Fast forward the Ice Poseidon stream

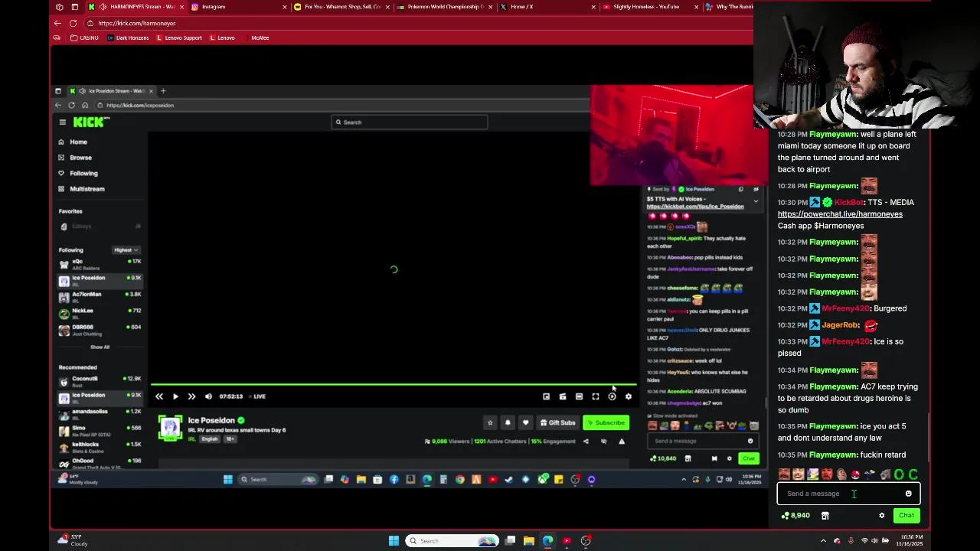[191, 396]
